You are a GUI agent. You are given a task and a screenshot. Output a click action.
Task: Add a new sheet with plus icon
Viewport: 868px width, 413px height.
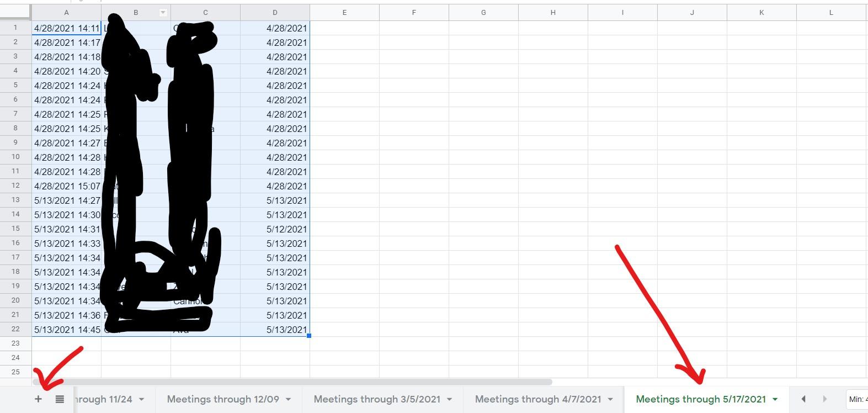coord(38,399)
